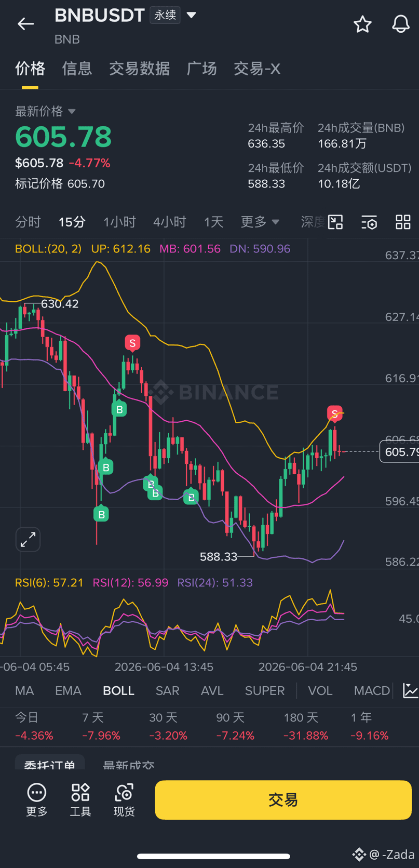Image resolution: width=419 pixels, height=868 pixels.
Task: Enable EMA indicator
Action: 68,691
